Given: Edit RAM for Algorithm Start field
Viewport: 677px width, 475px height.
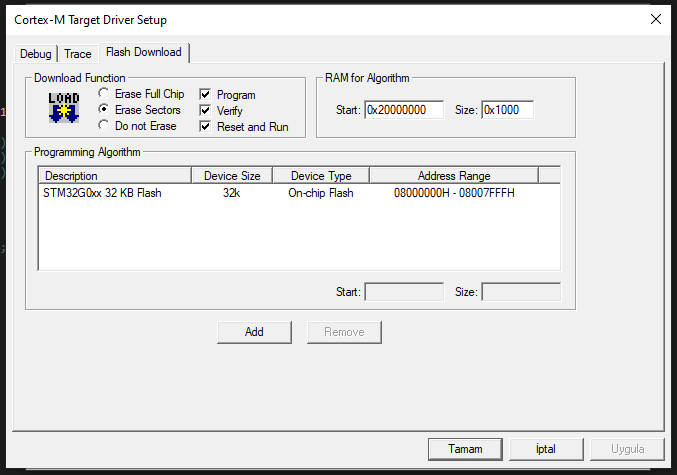Looking at the screenshot, I should [404, 110].
